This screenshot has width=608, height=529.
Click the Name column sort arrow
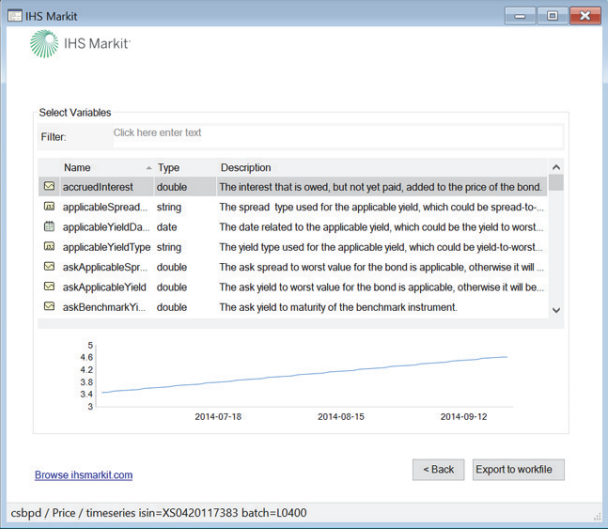[x=149, y=168]
